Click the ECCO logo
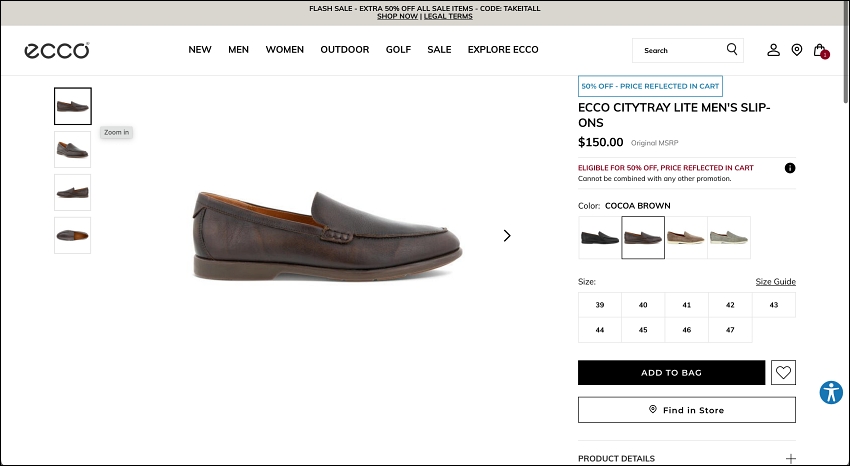Viewport: 850px width, 466px height. click(x=57, y=50)
